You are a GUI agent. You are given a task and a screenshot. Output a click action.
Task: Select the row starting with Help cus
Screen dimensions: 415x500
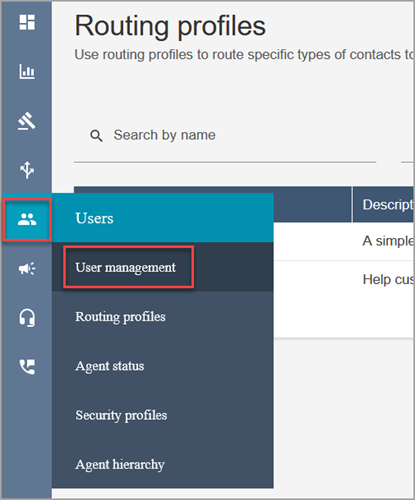[343, 279]
